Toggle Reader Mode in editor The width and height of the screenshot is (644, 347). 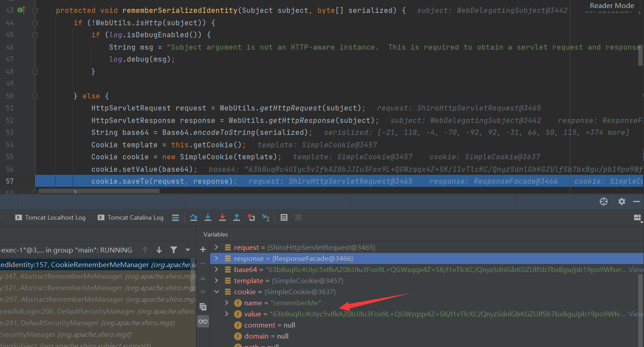612,6
